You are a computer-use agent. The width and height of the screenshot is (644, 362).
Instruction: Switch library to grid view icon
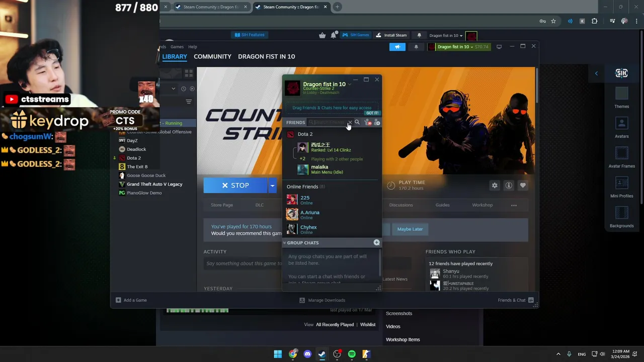tap(189, 73)
